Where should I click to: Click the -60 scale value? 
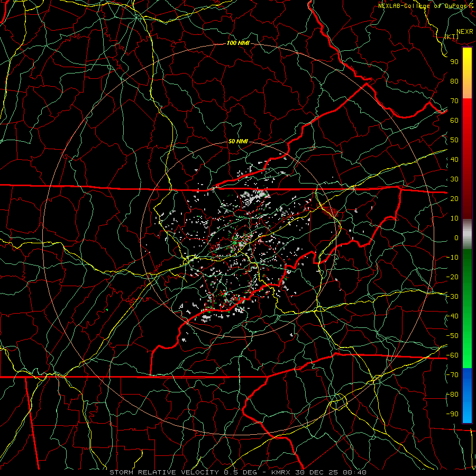(452, 355)
